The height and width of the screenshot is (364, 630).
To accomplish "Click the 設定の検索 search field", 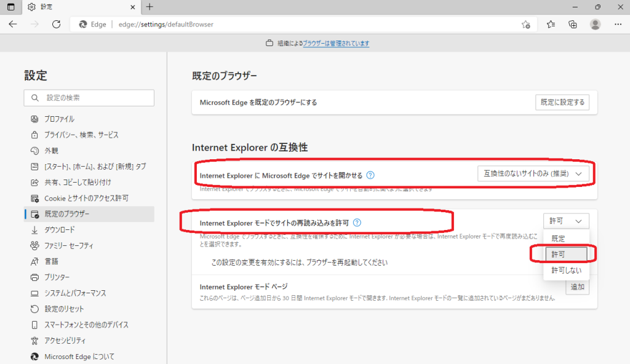I will point(89,98).
